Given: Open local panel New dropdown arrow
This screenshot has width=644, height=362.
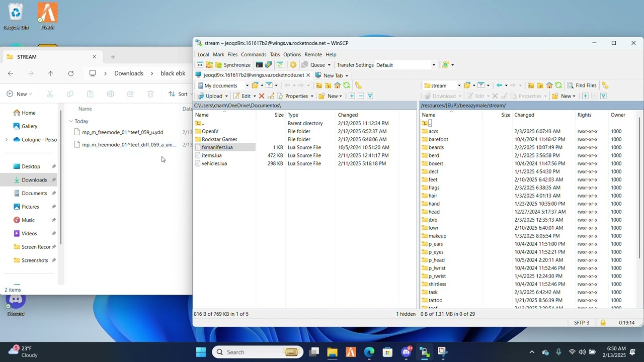Looking at the screenshot, I should (341, 96).
